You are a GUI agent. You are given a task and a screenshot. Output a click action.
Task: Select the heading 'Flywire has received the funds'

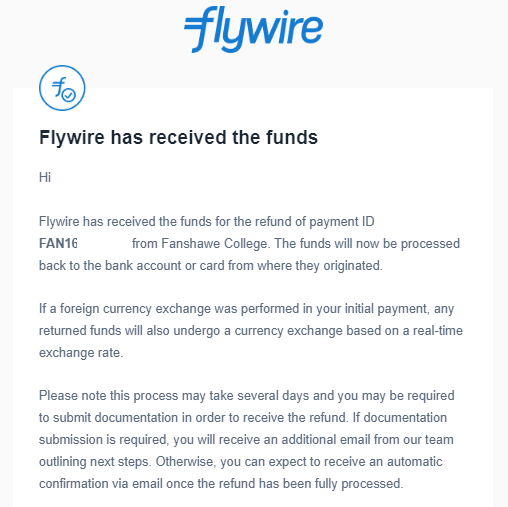tap(178, 137)
